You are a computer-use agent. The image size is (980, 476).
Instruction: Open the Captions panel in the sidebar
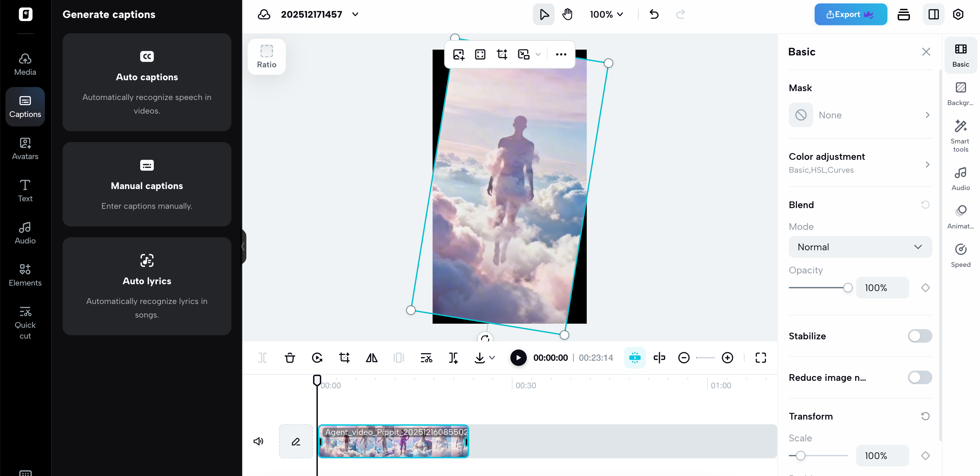(25, 106)
